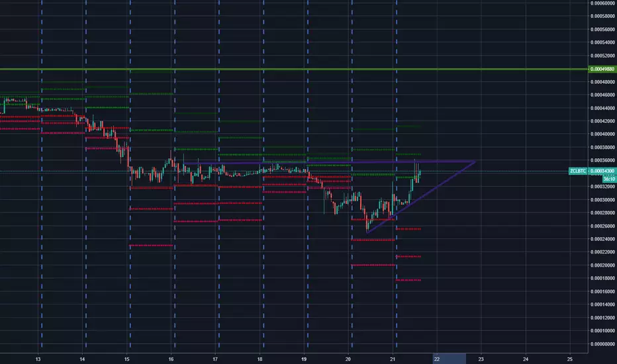Click the 0.00060000 price axis label

click(602, 3)
